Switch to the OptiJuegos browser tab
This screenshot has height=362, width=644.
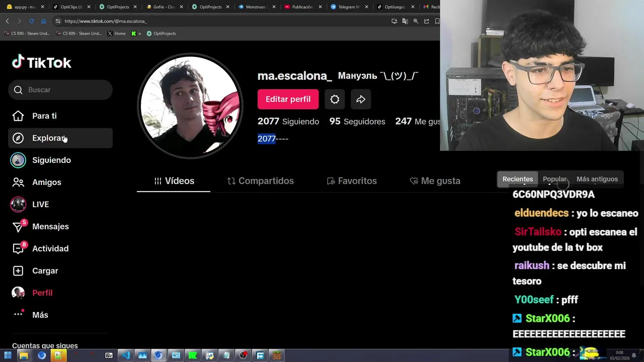coord(395,7)
